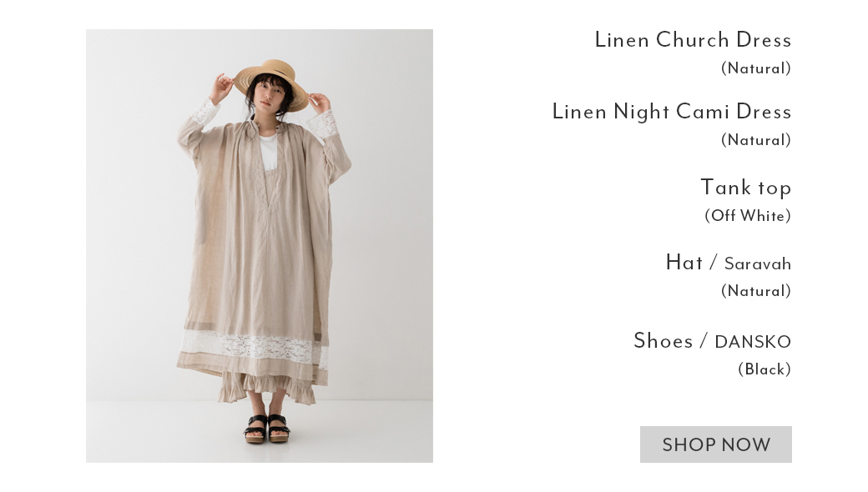Click (Natural) under Linen Night Cami Dress

[755, 140]
